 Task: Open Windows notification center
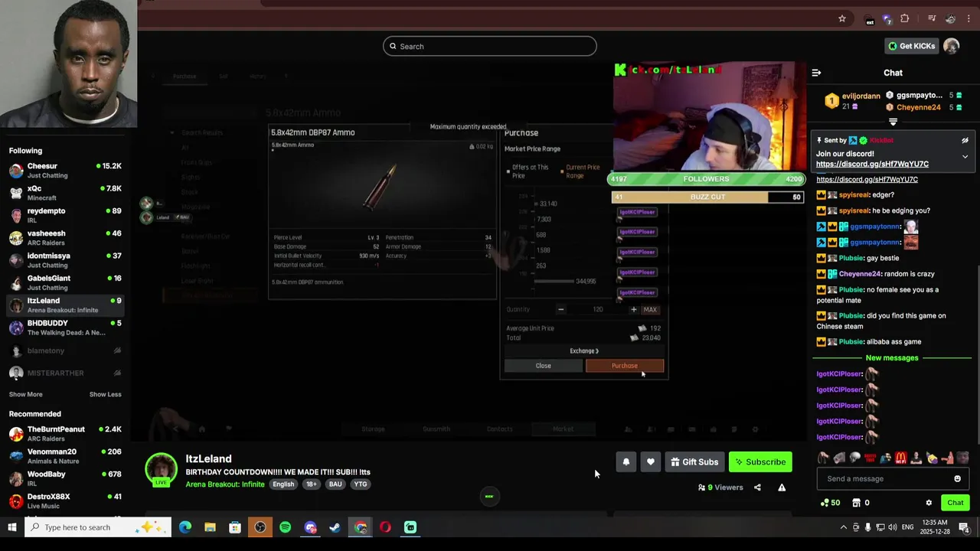point(964,527)
